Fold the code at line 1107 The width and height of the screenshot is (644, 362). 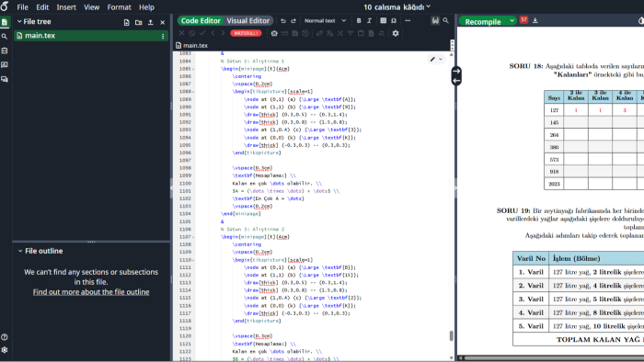tap(193, 237)
